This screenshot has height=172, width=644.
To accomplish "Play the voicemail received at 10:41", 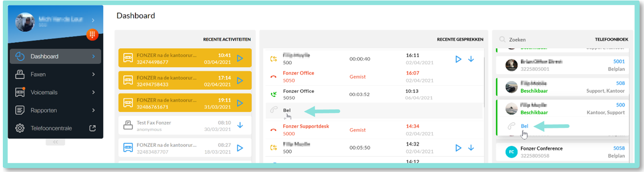I will click(x=240, y=58).
